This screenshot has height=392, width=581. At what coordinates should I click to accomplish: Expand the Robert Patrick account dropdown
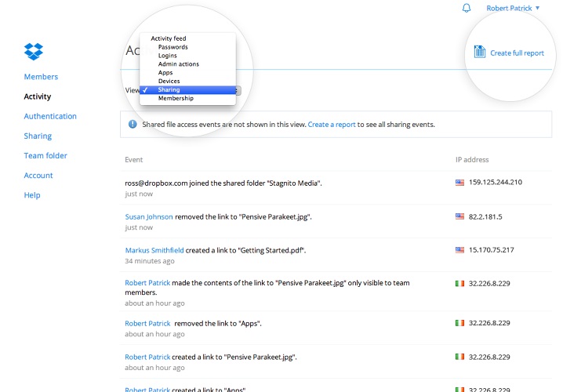click(513, 9)
